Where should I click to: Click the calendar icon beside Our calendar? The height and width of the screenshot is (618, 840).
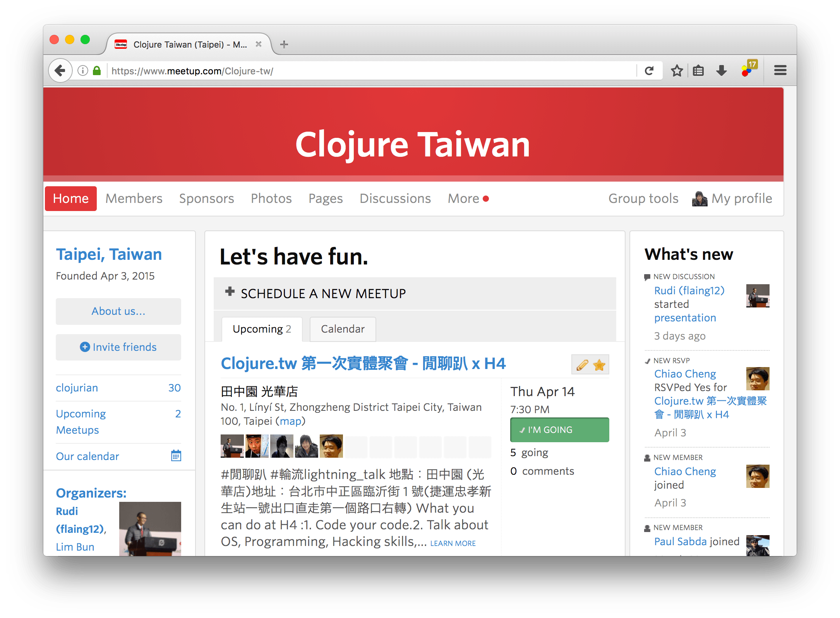click(176, 456)
